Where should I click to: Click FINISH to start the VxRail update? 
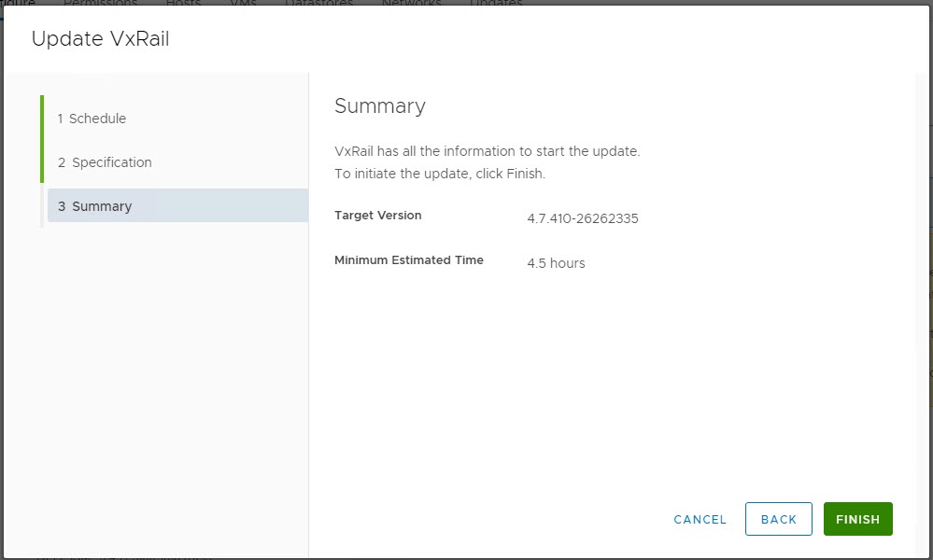tap(857, 519)
